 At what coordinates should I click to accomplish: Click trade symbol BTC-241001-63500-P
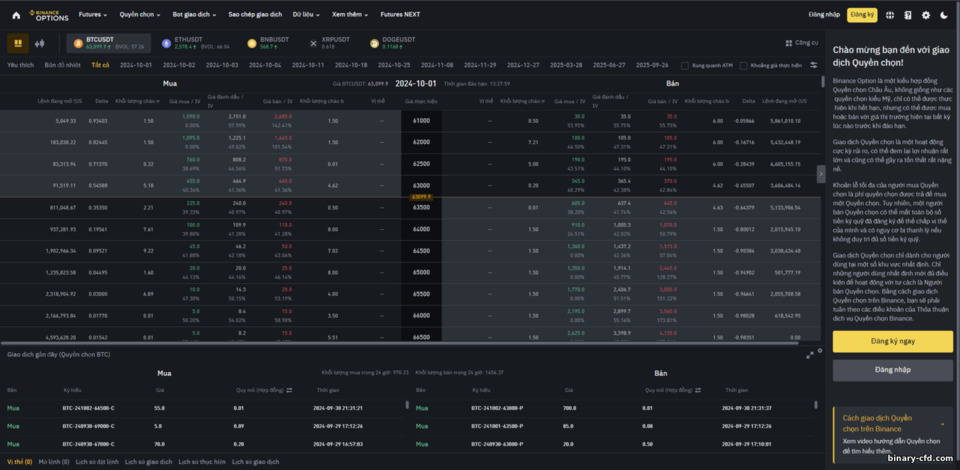tap(498, 425)
